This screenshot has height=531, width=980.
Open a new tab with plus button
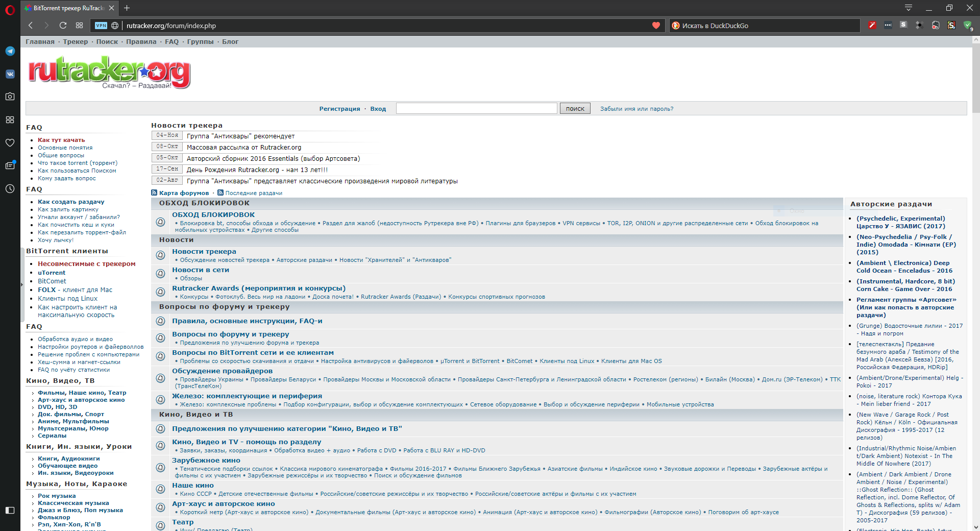tap(127, 8)
